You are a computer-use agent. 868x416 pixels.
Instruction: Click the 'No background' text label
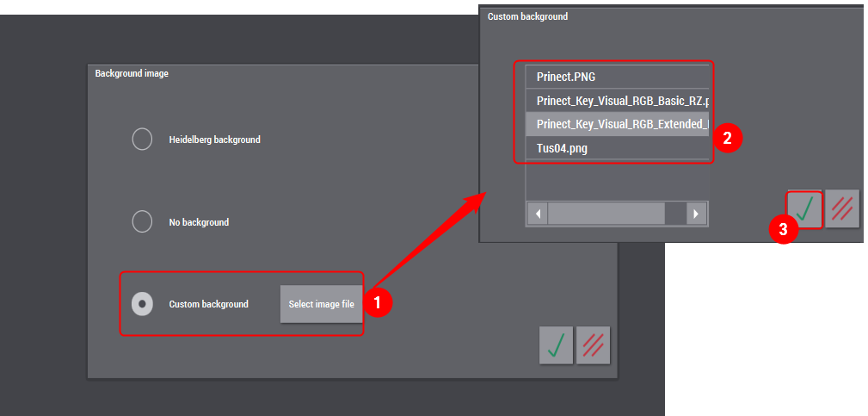[199, 222]
